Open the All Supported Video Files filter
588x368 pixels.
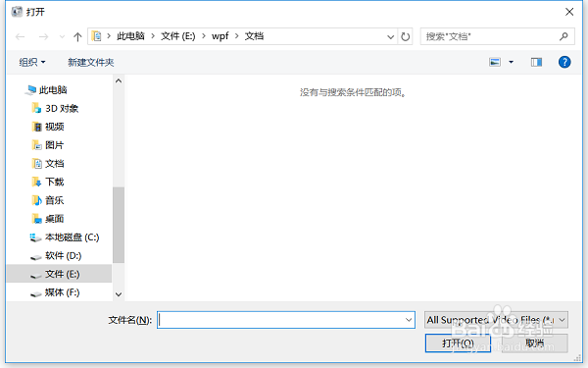(x=496, y=320)
